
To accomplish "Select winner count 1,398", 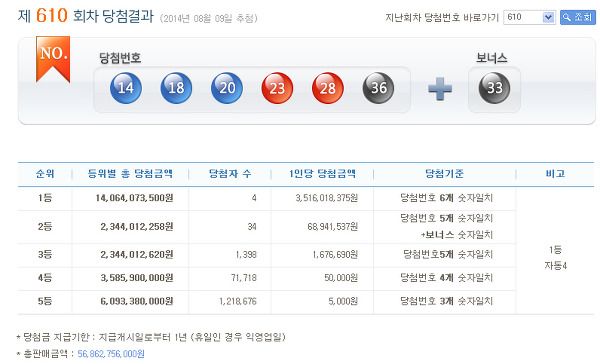I will (246, 255).
